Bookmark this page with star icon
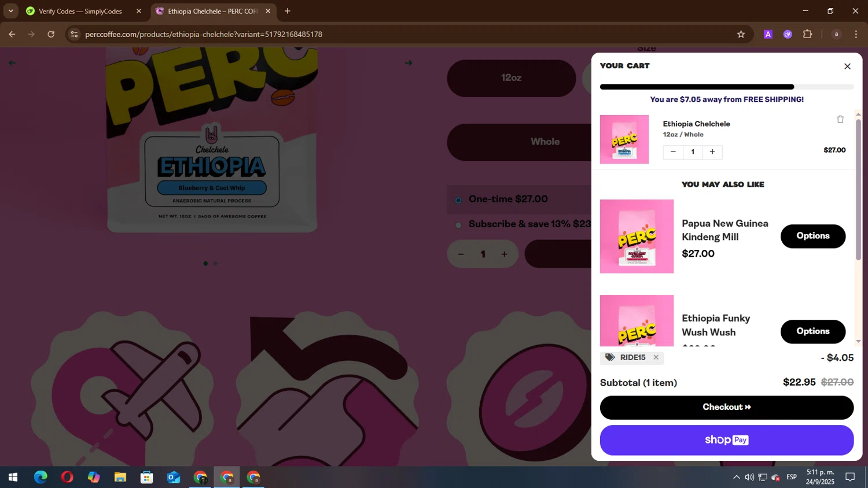The image size is (868, 488). click(x=741, y=34)
